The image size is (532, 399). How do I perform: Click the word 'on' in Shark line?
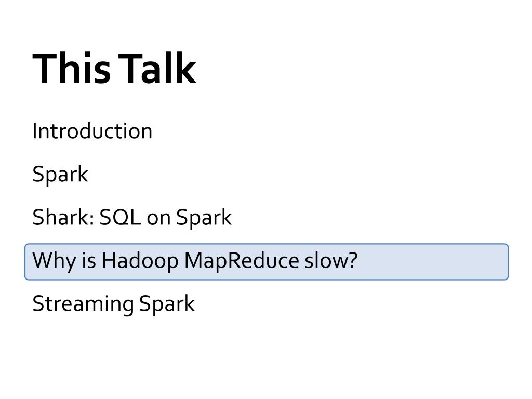click(158, 219)
